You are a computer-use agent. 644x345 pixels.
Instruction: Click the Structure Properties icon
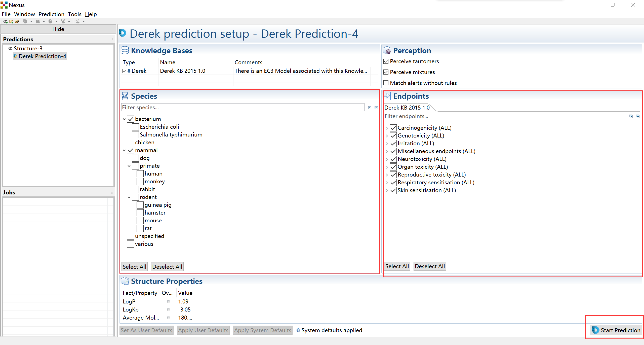tap(125, 281)
